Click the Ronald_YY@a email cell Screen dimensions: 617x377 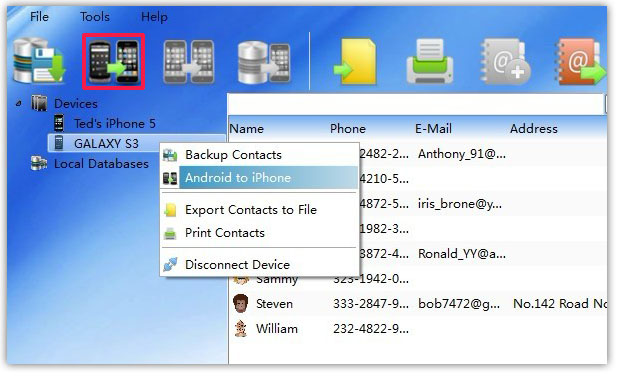(462, 254)
